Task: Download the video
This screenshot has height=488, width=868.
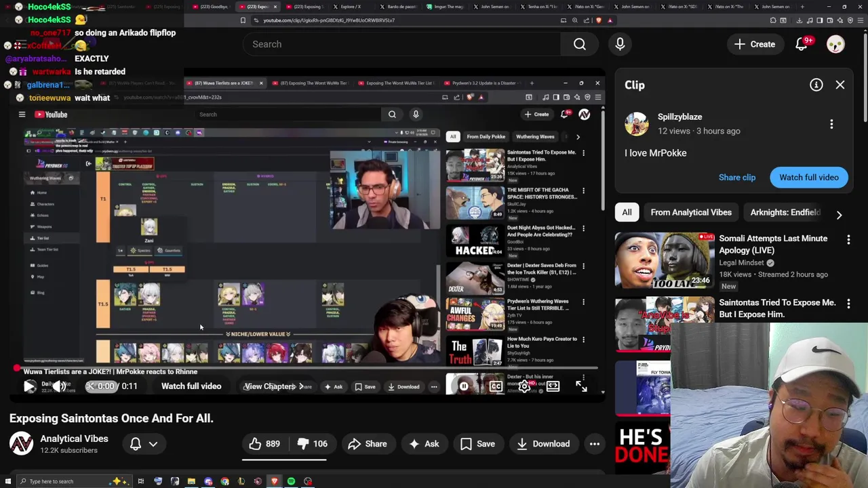Action: (x=543, y=444)
